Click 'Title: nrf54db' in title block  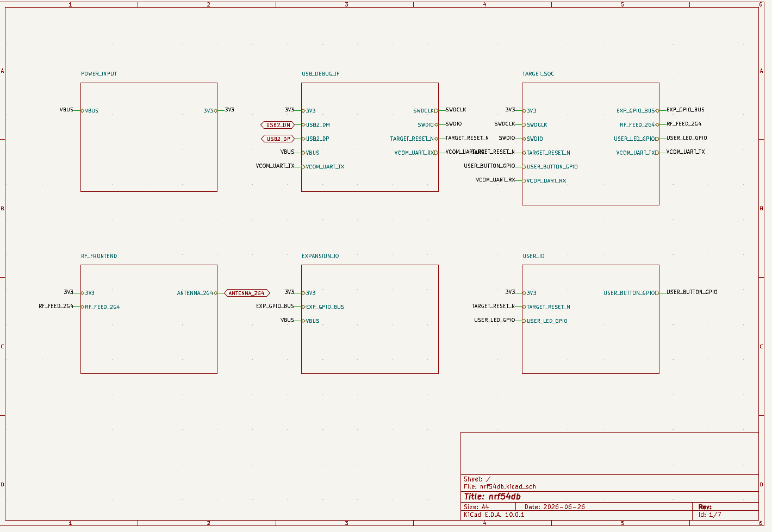click(492, 497)
